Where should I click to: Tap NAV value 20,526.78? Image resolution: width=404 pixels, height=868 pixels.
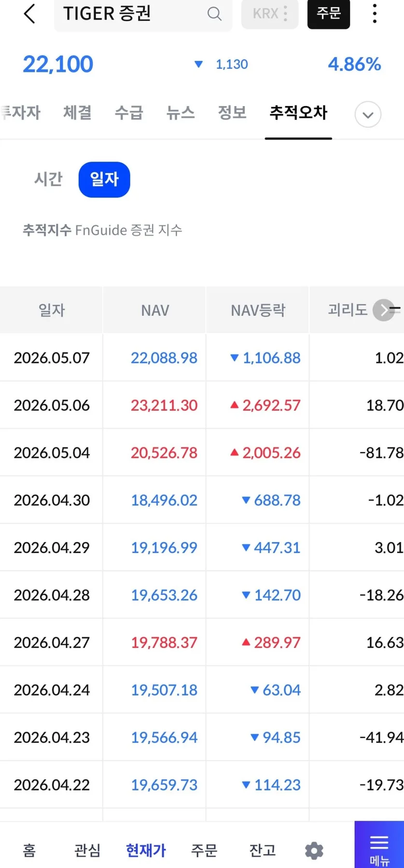pyautogui.click(x=164, y=453)
